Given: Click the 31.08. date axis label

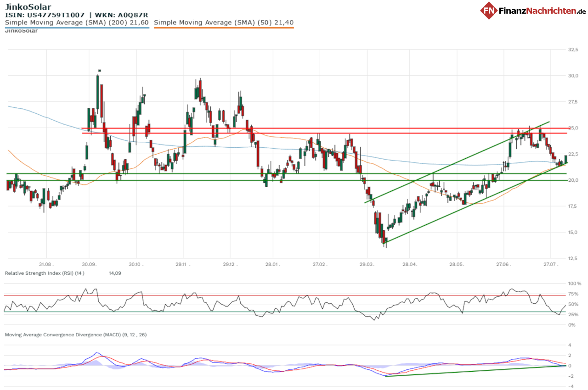Looking at the screenshot, I should 46,264.
